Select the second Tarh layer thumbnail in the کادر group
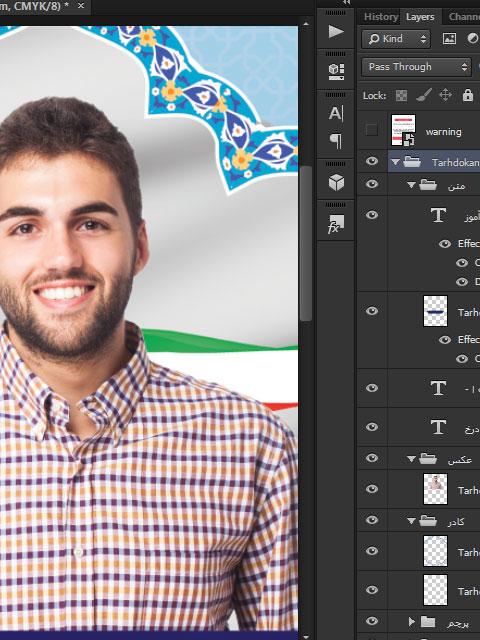This screenshot has height=640, width=480. point(435,590)
